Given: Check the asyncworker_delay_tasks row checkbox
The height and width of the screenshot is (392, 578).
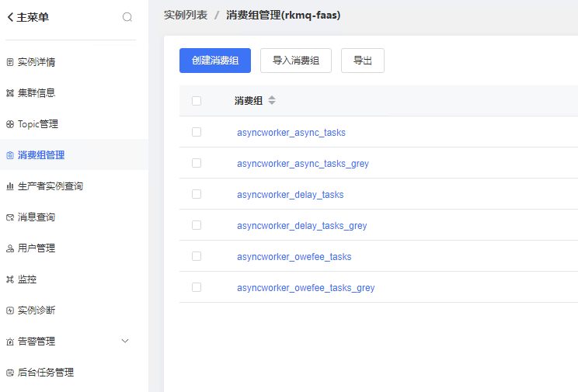Looking at the screenshot, I should [x=197, y=194].
